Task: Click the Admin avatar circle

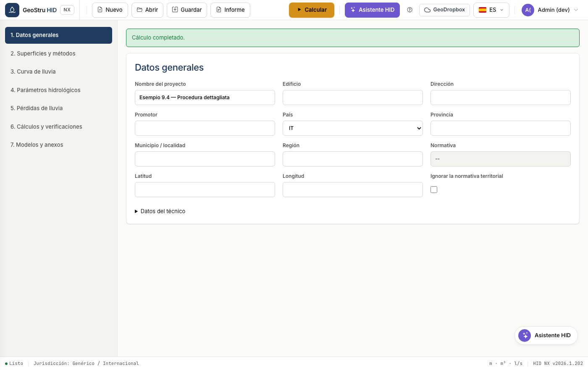Action: 528,10
